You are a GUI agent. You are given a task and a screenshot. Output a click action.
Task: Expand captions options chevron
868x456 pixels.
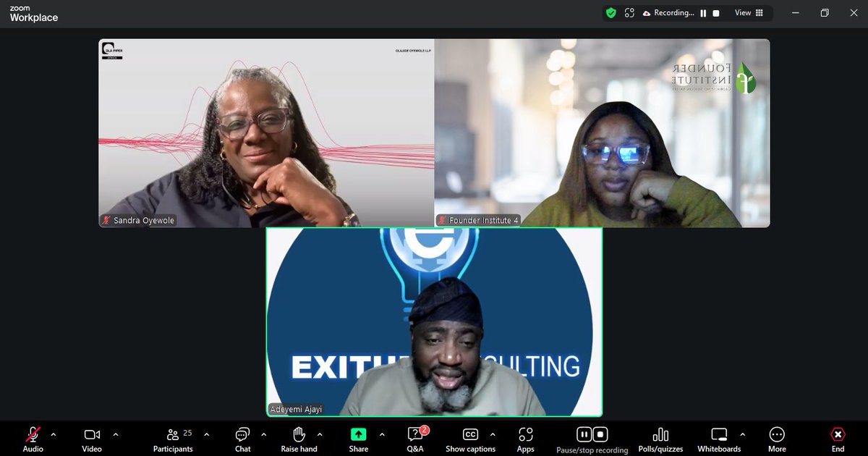(x=493, y=434)
